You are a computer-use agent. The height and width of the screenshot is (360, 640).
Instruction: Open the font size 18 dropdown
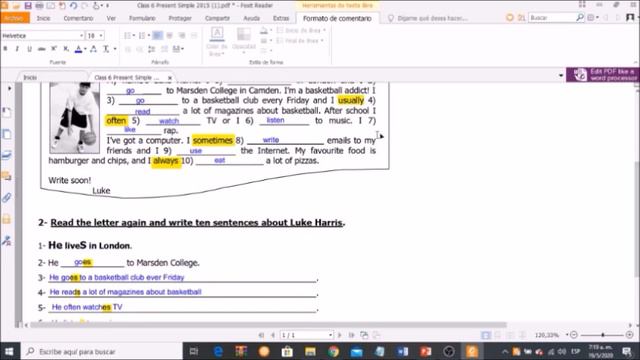point(101,36)
